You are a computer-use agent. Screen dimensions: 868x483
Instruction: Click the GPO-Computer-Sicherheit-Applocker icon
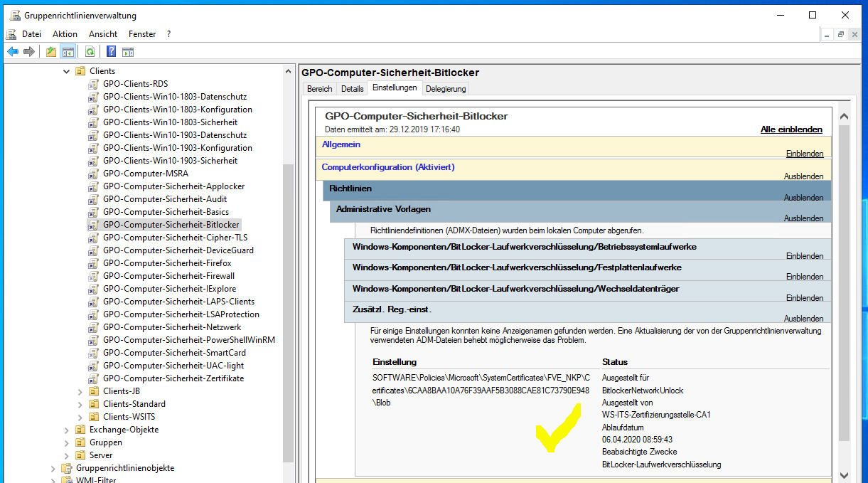coord(93,186)
